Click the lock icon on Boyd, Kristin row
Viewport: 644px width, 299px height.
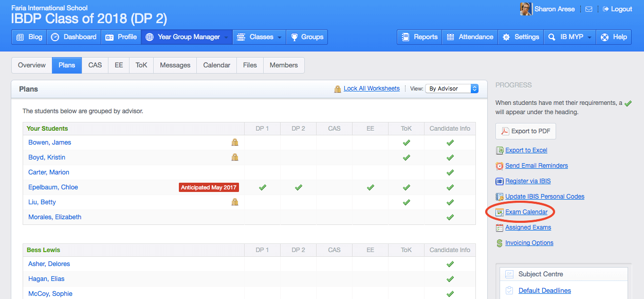(235, 157)
